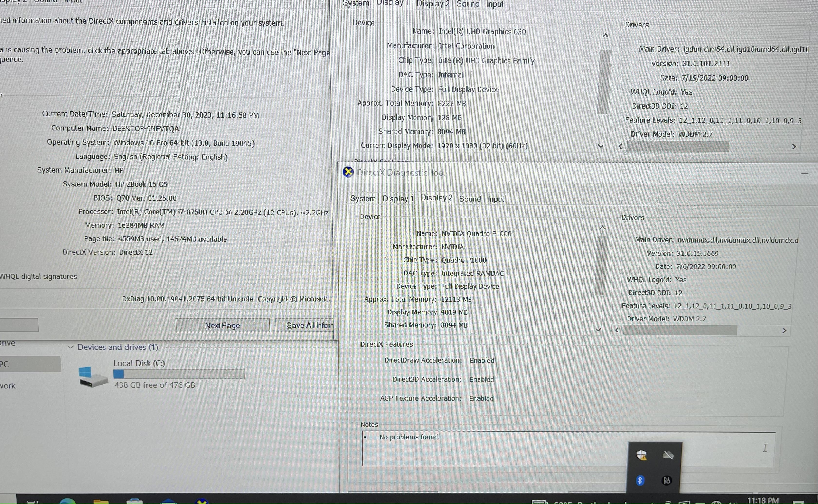This screenshot has width=818, height=504.
Task: Switch to System tab in the NVIDIA Quadro window
Action: click(363, 199)
